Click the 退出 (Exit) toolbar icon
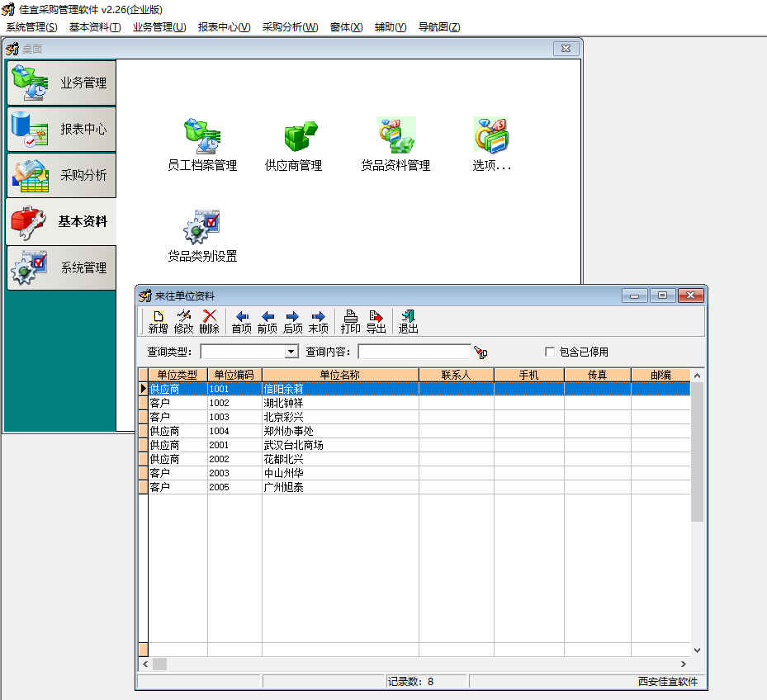Image resolution: width=767 pixels, height=700 pixels. [x=409, y=322]
